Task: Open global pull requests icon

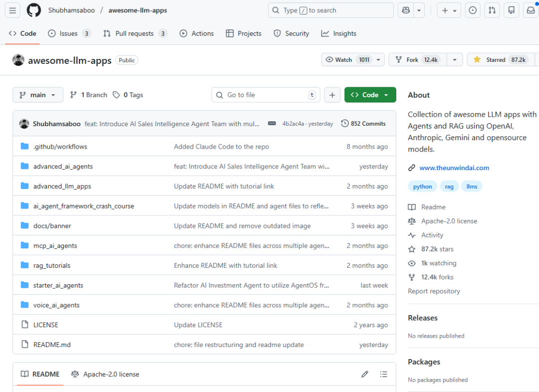Action: 492,10
